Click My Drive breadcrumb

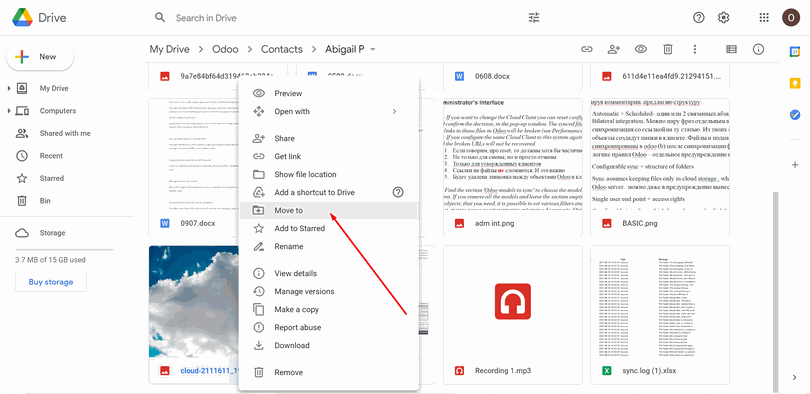coord(169,49)
